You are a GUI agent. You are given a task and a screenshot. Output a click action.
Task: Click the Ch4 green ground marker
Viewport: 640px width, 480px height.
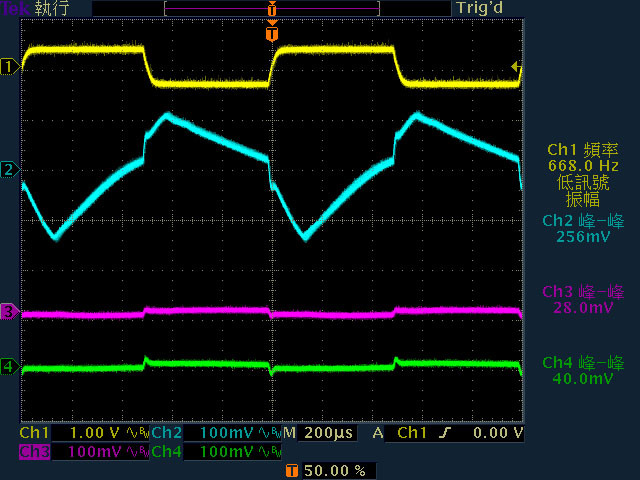click(x=10, y=366)
